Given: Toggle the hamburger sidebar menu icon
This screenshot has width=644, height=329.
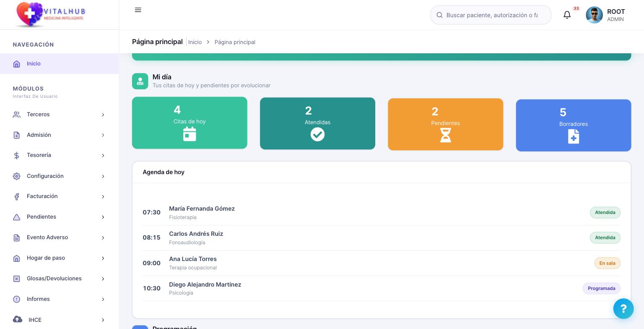Looking at the screenshot, I should [x=138, y=10].
